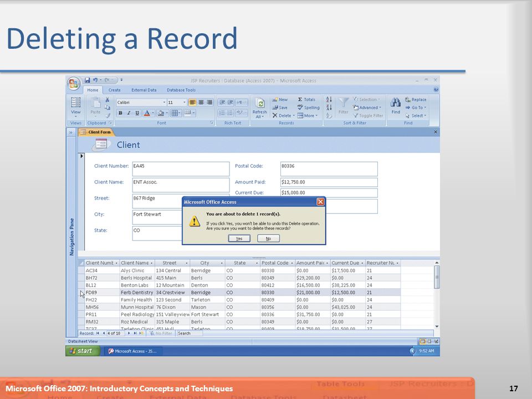Open the font name Calibri dropdown
This screenshot has width=532, height=399.
pyautogui.click(x=164, y=102)
